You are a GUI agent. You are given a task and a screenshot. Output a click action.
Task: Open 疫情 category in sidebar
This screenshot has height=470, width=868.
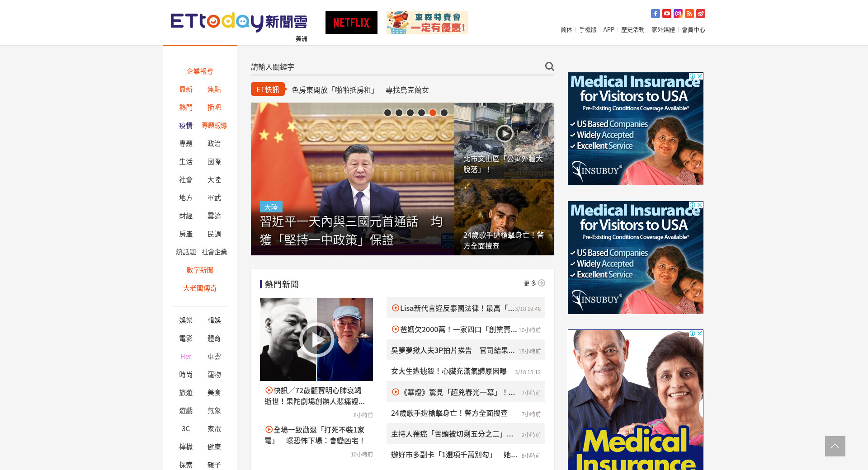pyautogui.click(x=186, y=126)
